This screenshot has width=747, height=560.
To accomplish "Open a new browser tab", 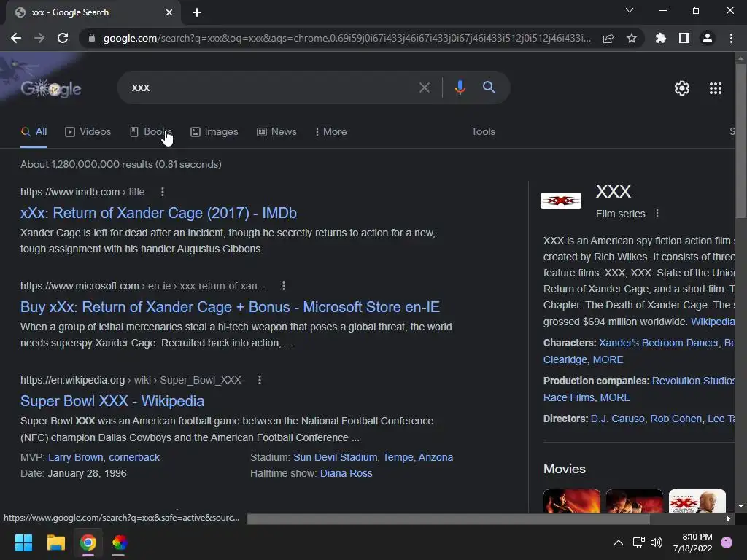I will coord(197,12).
